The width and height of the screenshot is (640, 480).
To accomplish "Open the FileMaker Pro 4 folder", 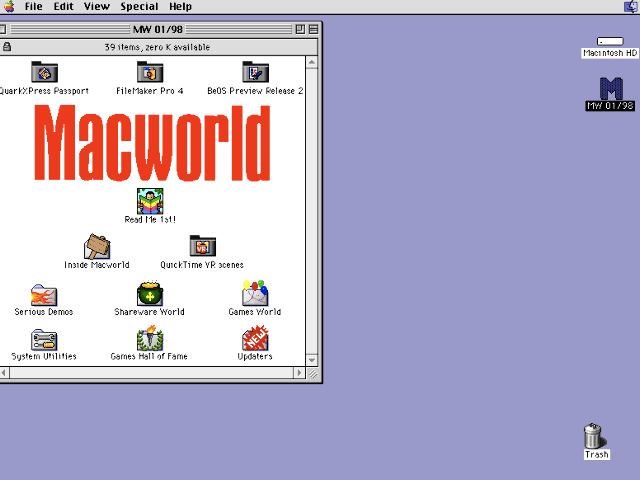I will 150,72.
